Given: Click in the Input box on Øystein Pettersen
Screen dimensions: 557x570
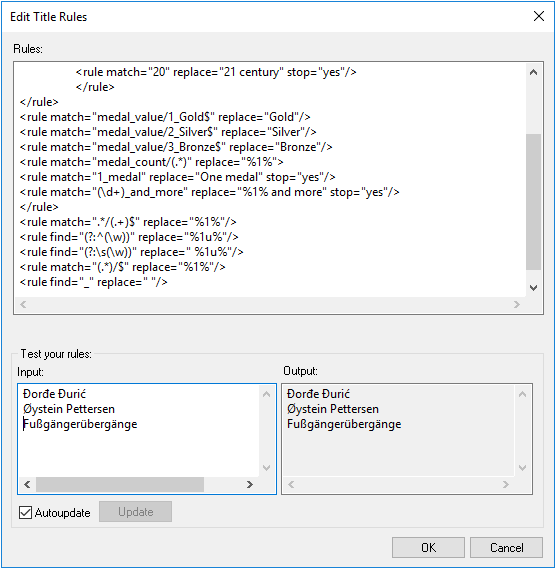Looking at the screenshot, I should coord(69,409).
